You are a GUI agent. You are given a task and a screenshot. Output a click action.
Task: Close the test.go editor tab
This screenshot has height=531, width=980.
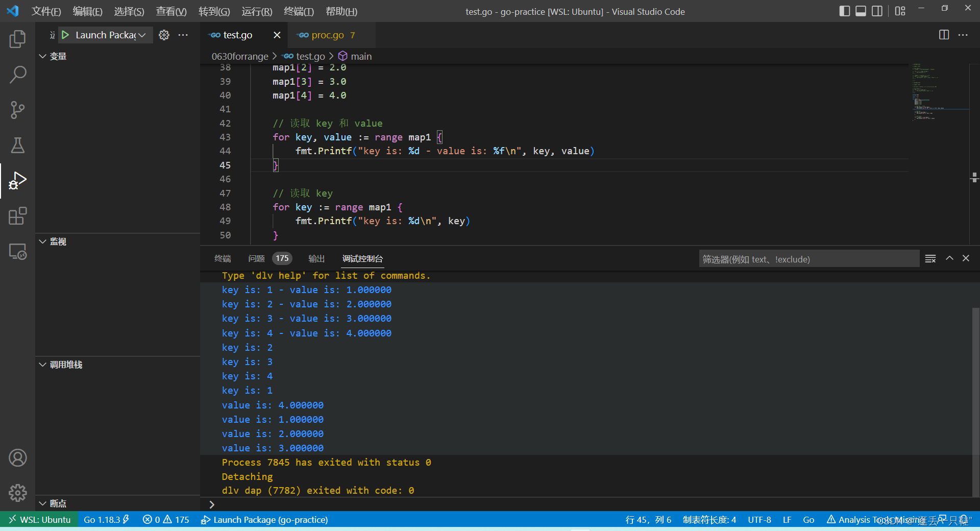point(277,35)
